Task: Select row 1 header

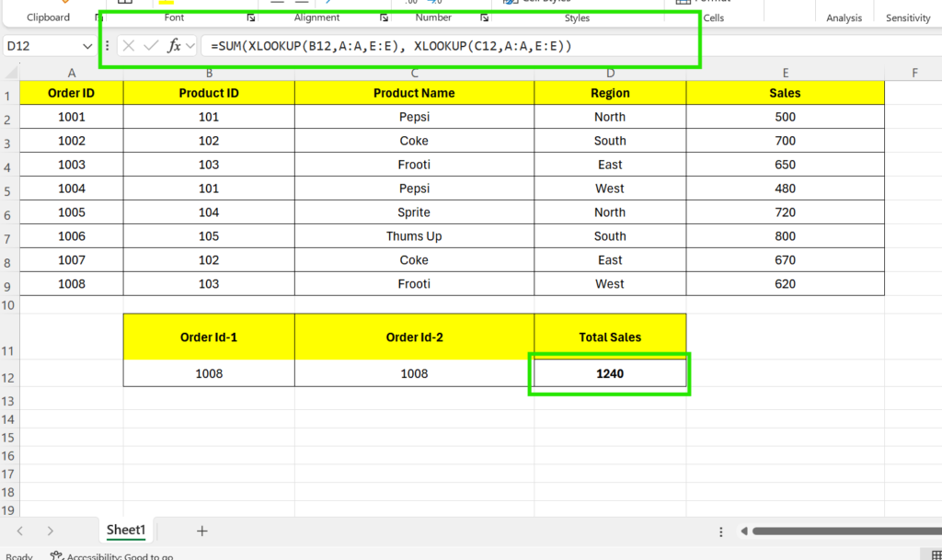Action: pyautogui.click(x=8, y=96)
